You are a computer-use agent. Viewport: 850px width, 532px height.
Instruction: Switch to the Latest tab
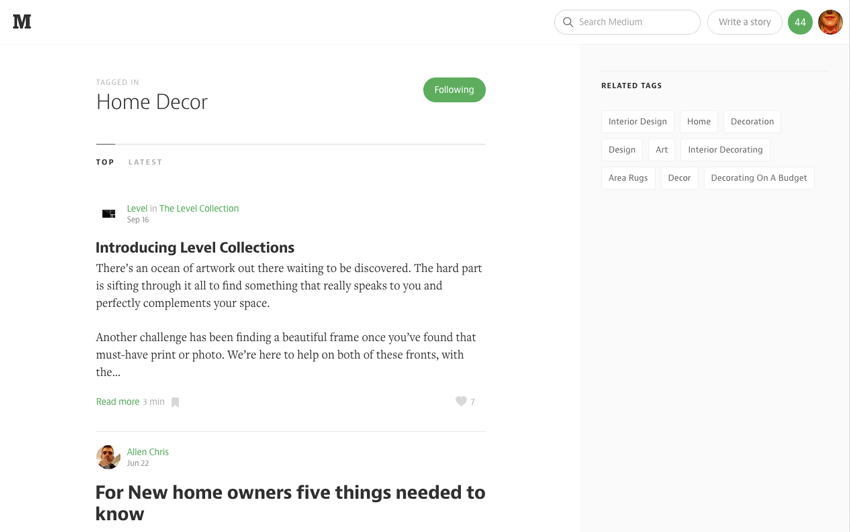coord(145,162)
